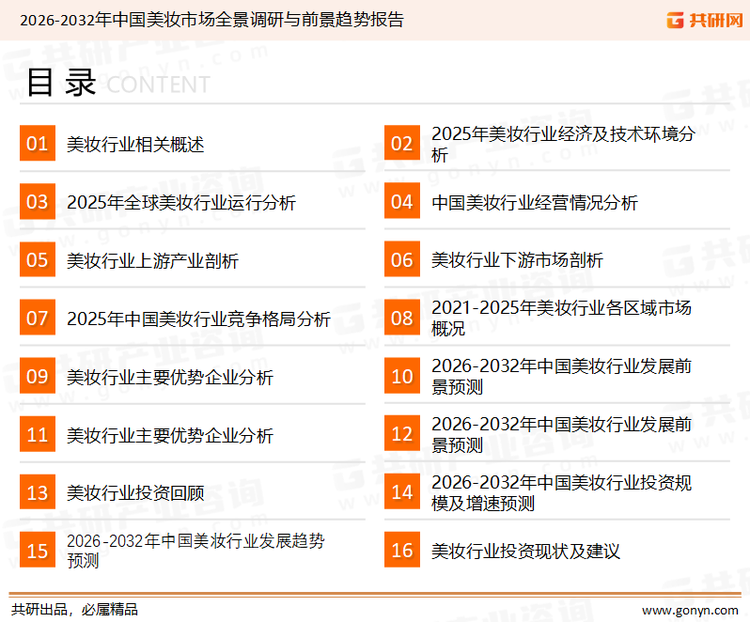Go to 美妆行业上游产业剖析 entry

(x=153, y=261)
